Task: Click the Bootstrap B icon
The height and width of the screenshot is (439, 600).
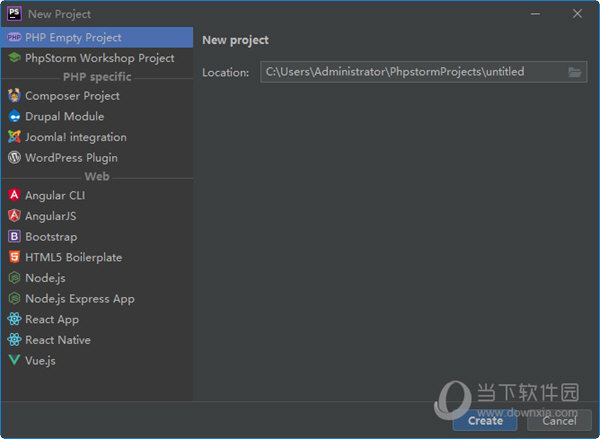Action: tap(14, 237)
